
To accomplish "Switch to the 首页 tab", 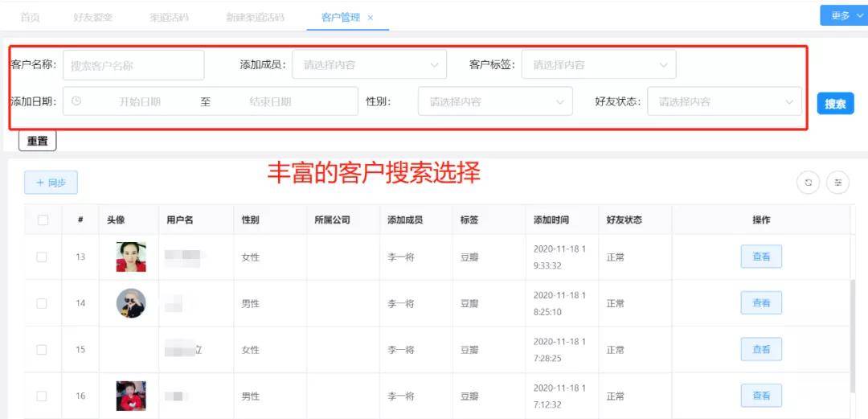I will 30,17.
